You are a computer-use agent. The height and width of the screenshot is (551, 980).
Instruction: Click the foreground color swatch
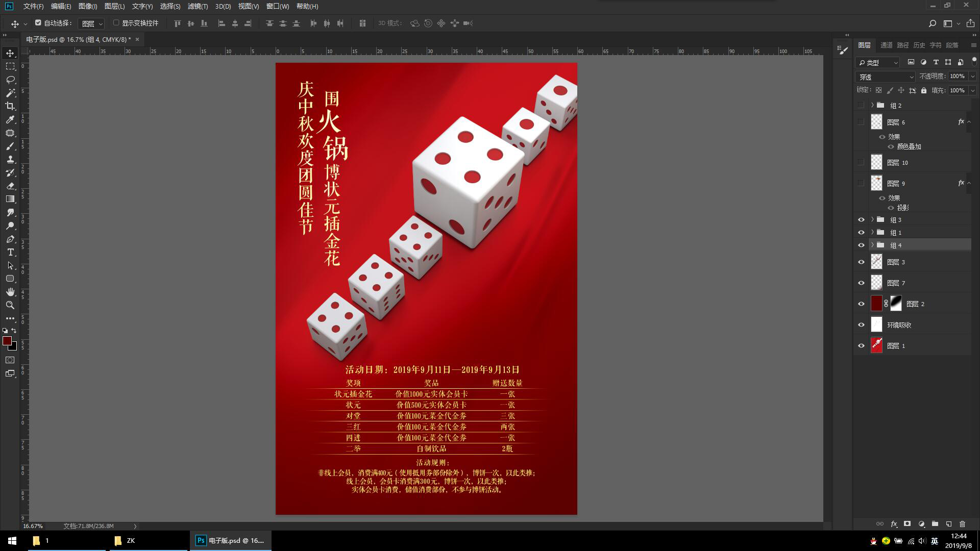(x=7, y=341)
